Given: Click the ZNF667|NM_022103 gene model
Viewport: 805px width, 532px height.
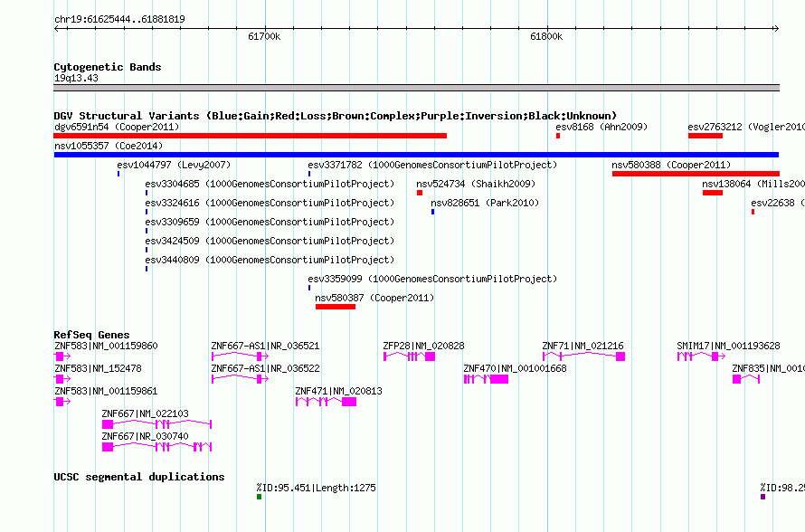Looking at the screenshot, I should [x=157, y=424].
